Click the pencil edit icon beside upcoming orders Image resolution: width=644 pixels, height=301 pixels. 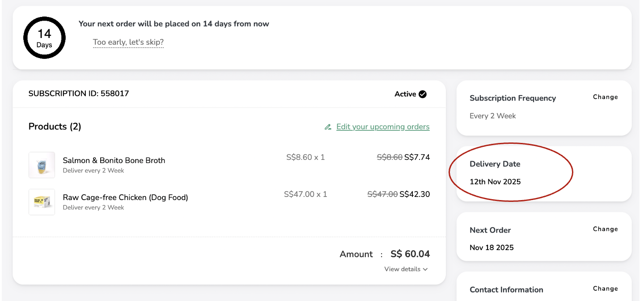pyautogui.click(x=328, y=127)
